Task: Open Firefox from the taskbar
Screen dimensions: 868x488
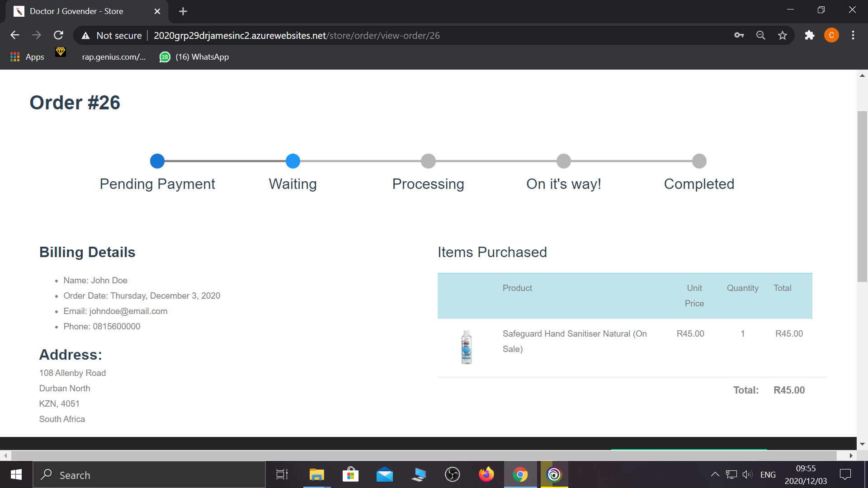Action: pos(486,474)
